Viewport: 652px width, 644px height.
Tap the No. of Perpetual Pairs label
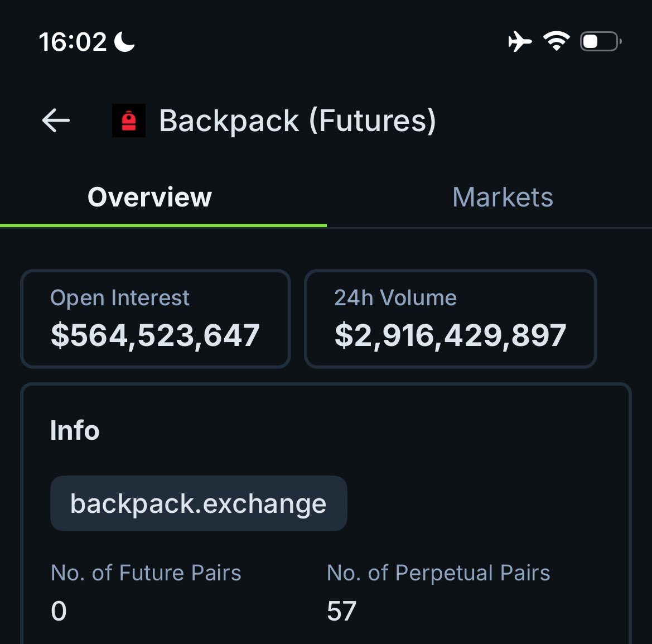[438, 573]
